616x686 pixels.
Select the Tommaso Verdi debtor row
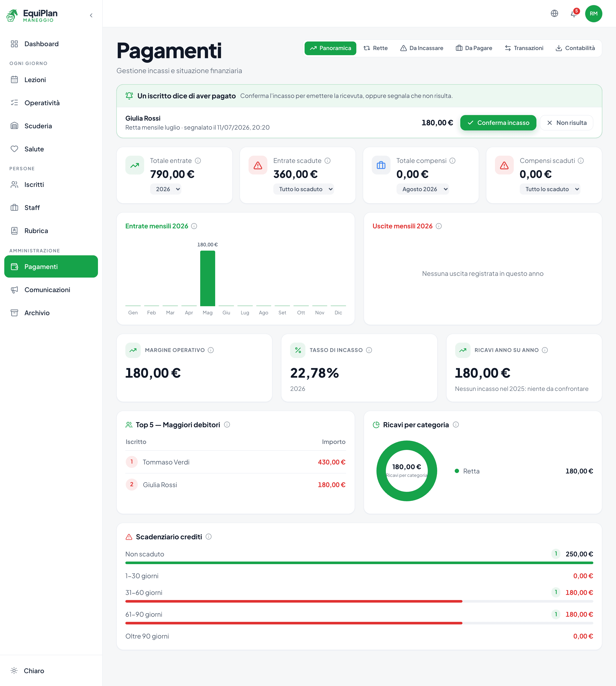tap(235, 462)
